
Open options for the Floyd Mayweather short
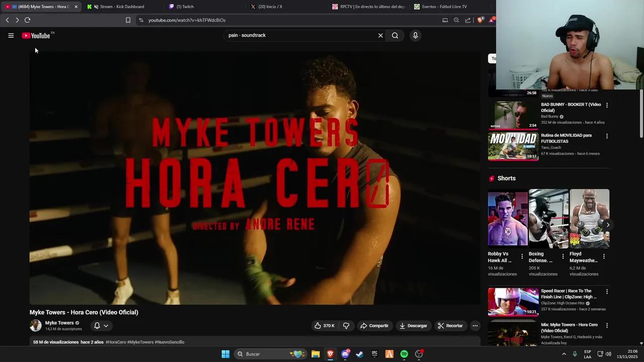tap(604, 256)
